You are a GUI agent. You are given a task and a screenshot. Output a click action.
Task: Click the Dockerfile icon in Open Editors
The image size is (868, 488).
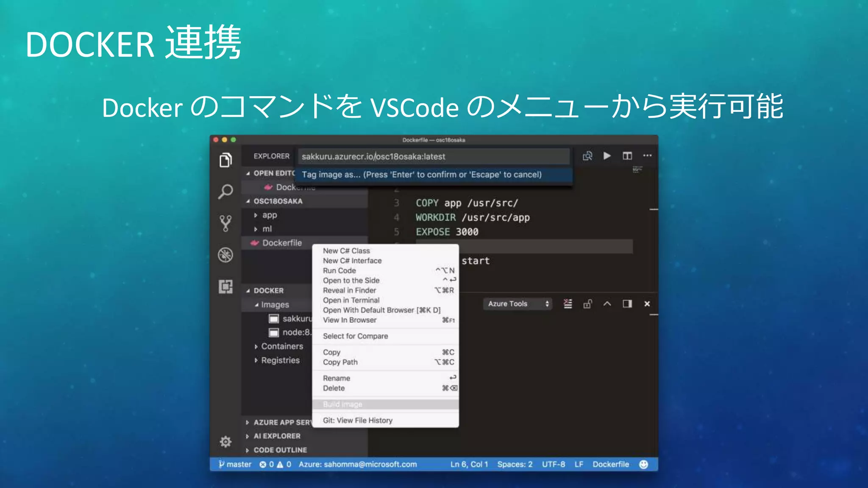(268, 187)
